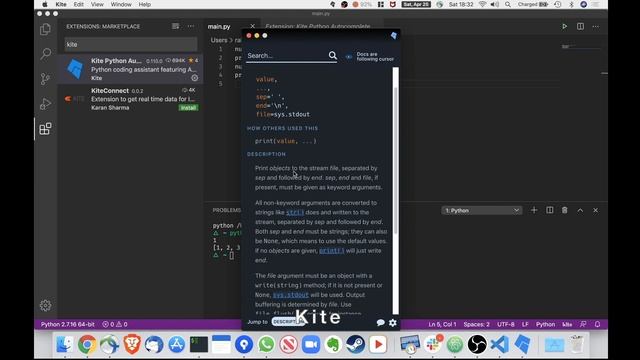Change indentation via Spaces: 2

click(476, 324)
